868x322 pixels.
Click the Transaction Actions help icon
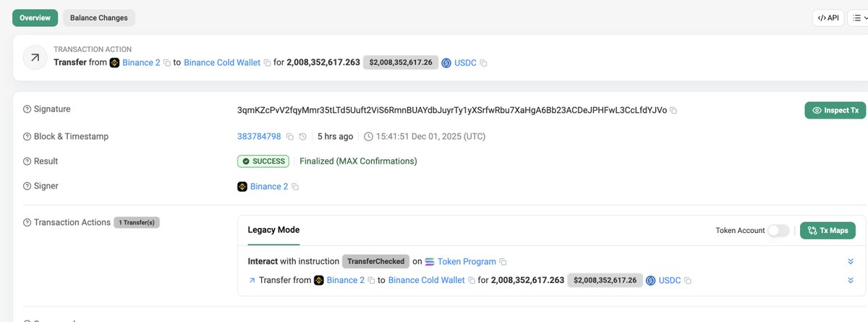point(27,223)
